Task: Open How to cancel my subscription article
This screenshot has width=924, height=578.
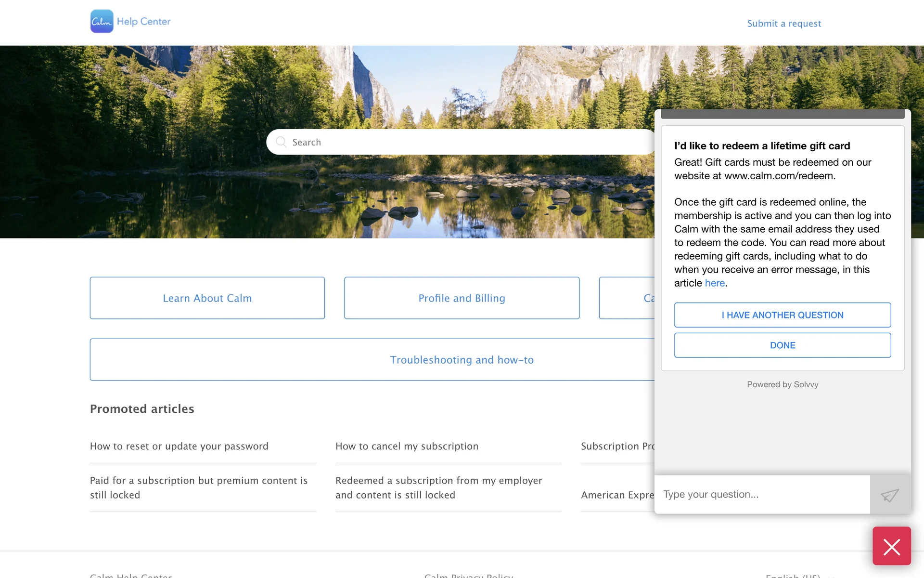Action: click(407, 446)
